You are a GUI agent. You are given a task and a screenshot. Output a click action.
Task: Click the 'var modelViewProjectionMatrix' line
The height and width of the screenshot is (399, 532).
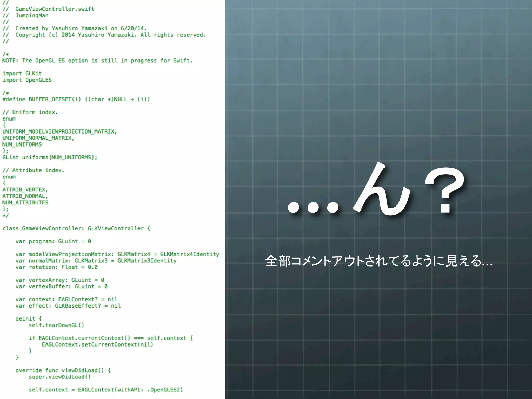coord(117,254)
